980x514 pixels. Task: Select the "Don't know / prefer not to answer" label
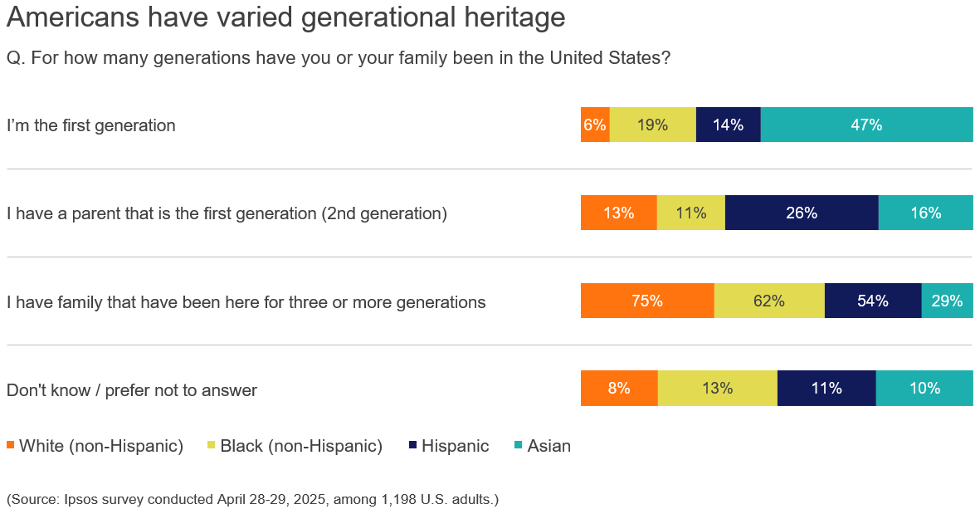pyautogui.click(x=132, y=390)
